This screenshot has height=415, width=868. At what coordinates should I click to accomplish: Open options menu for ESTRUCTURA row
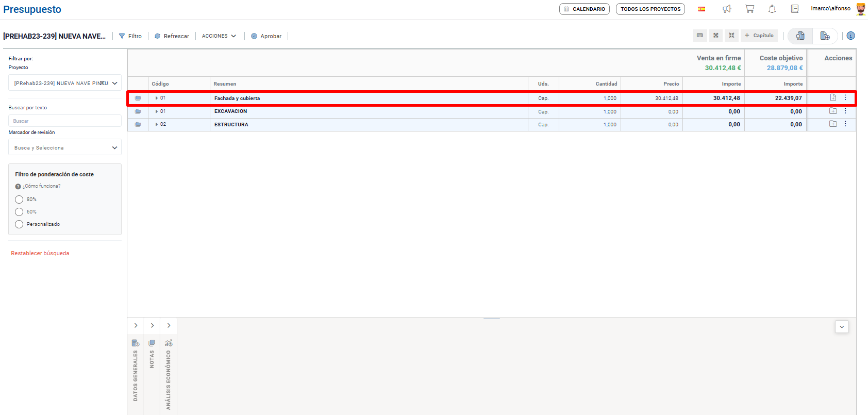845,124
